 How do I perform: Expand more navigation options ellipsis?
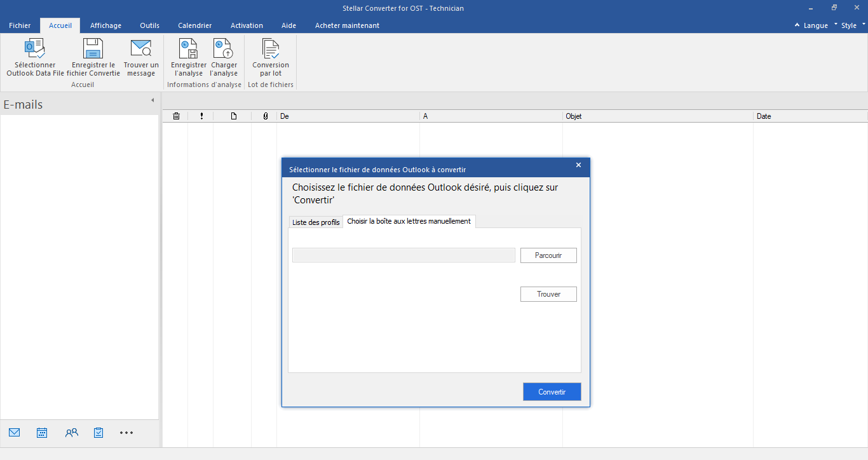coord(126,433)
